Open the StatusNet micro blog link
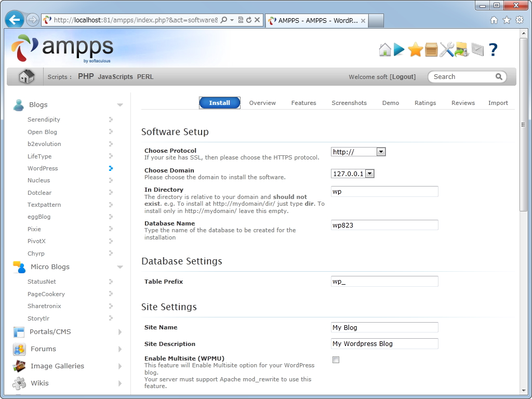532x399 pixels. pos(42,282)
